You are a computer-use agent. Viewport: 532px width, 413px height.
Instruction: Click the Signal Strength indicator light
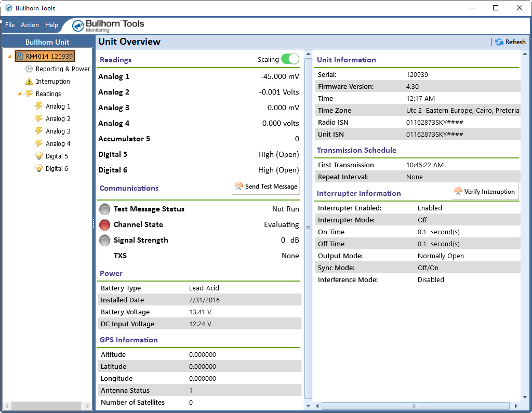pyautogui.click(x=104, y=240)
